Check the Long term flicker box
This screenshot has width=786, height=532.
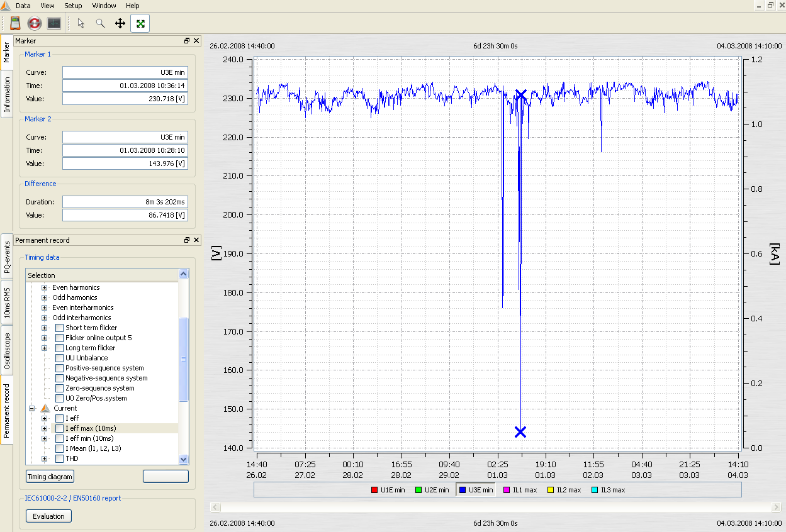(59, 348)
